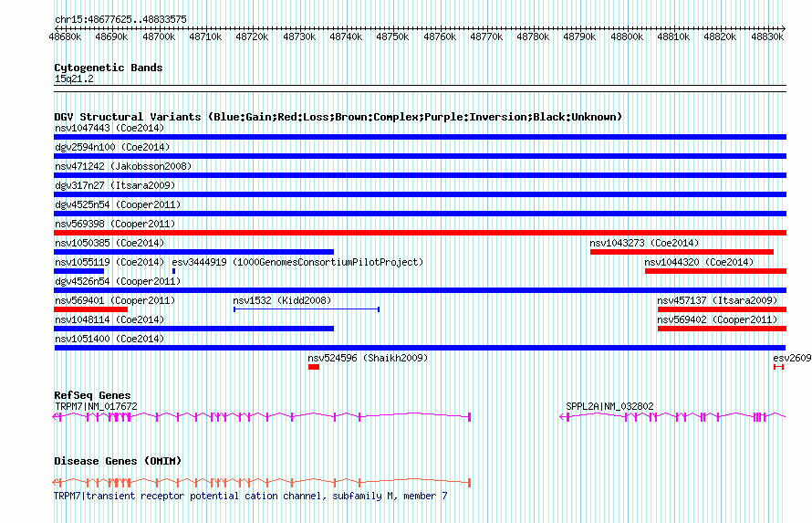
Task: Click the 48830k ruler tick label
Action: (767, 37)
